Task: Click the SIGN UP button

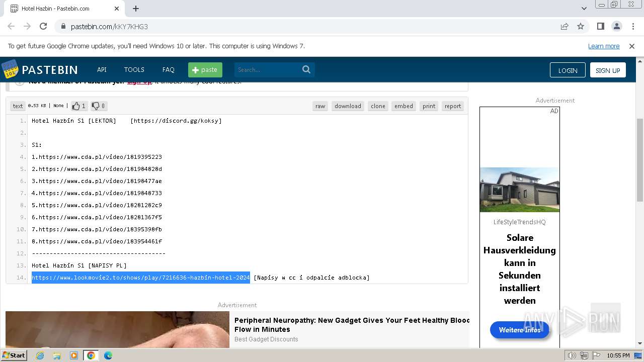Action: click(x=608, y=70)
